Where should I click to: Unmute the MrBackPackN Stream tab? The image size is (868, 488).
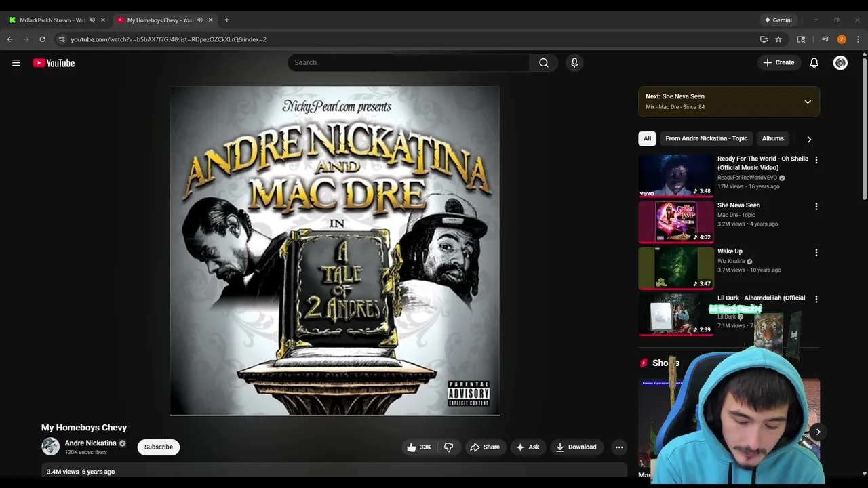point(92,20)
